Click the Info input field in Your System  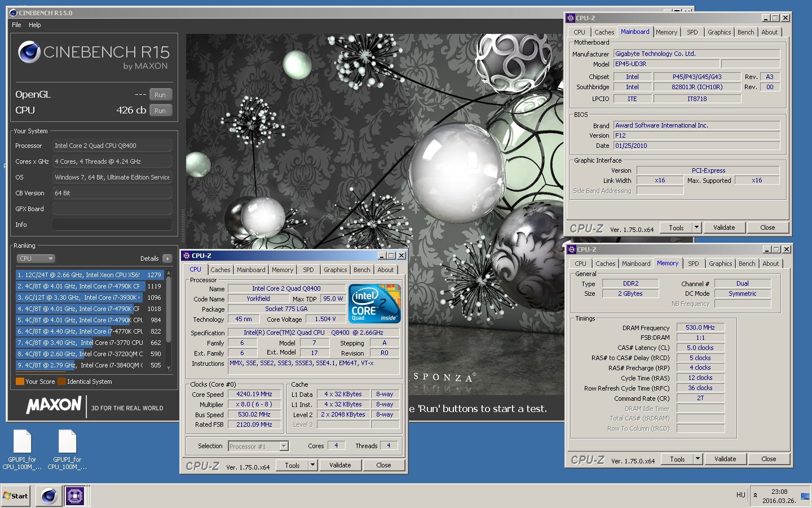(112, 225)
